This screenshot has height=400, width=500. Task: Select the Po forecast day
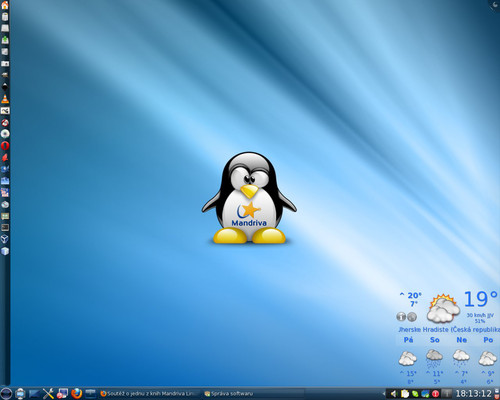pos(488,340)
